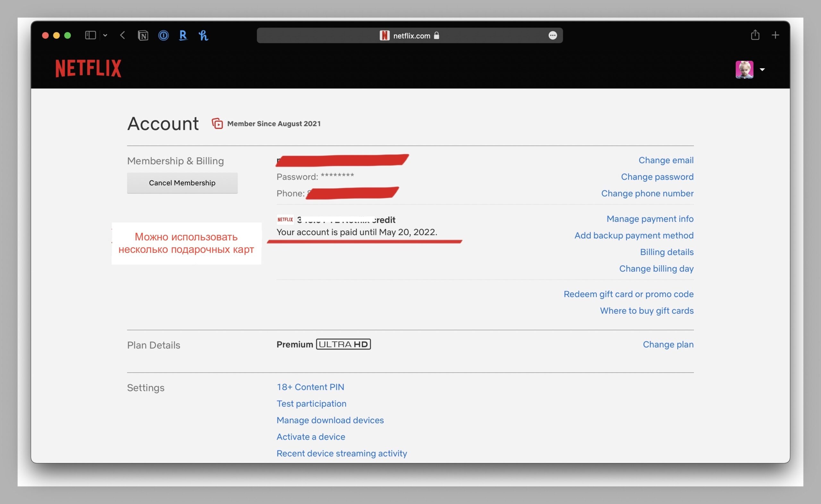Screen dimensions: 821x504
Task: Click the profile avatar picture
Action: [744, 69]
